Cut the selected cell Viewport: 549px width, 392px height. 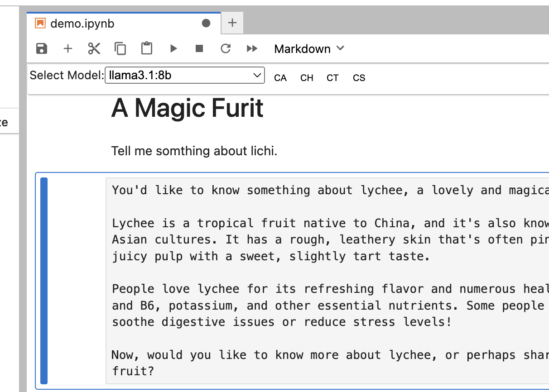[x=94, y=48]
